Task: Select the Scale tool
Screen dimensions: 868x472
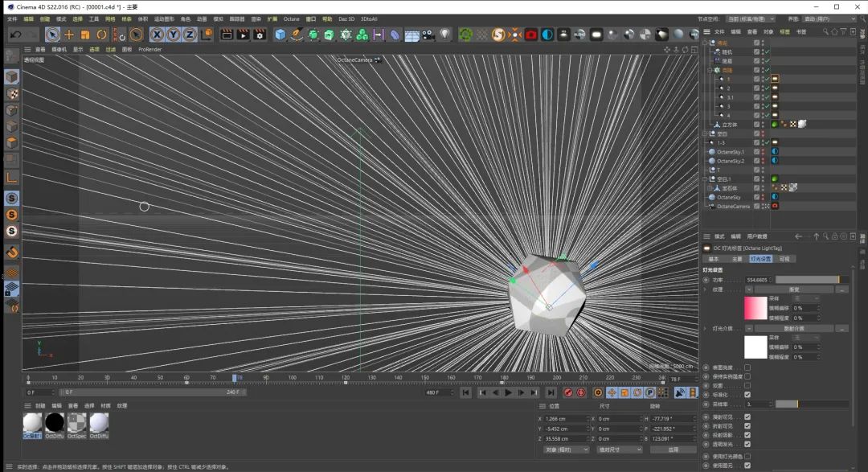Action: click(85, 35)
